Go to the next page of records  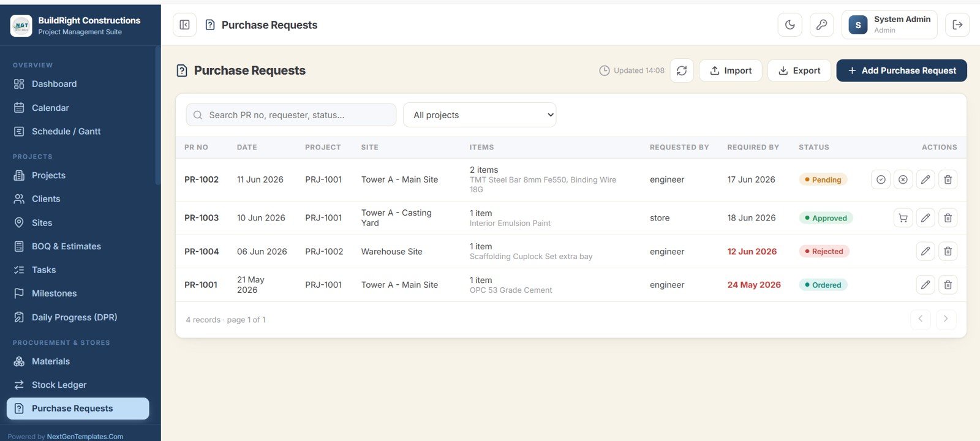946,319
